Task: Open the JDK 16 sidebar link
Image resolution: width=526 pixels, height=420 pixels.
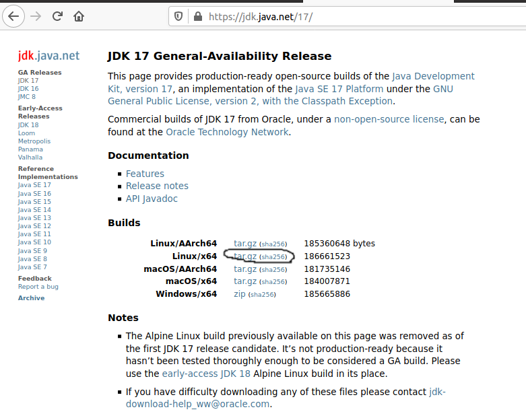Action: click(28, 88)
